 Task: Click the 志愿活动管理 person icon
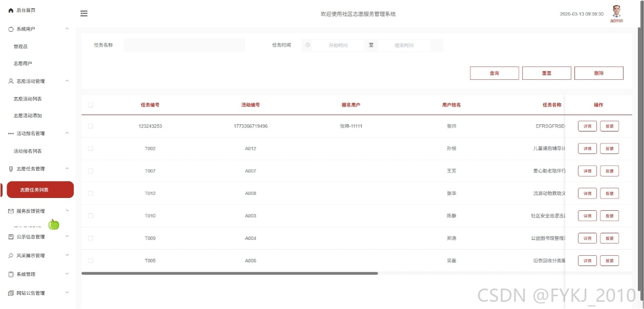point(11,81)
